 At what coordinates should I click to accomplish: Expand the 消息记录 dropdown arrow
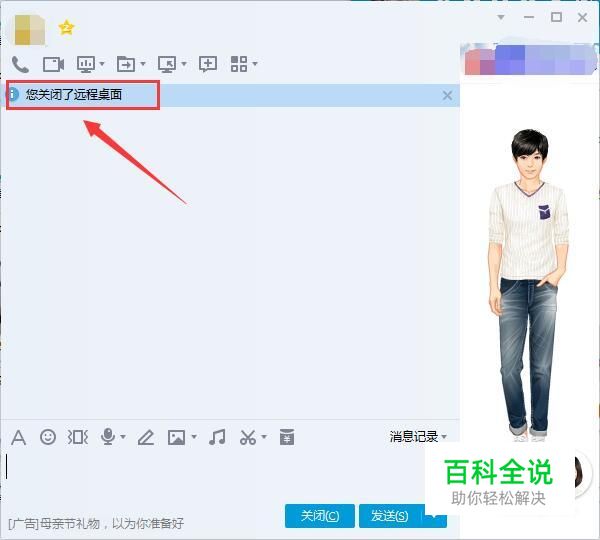444,437
